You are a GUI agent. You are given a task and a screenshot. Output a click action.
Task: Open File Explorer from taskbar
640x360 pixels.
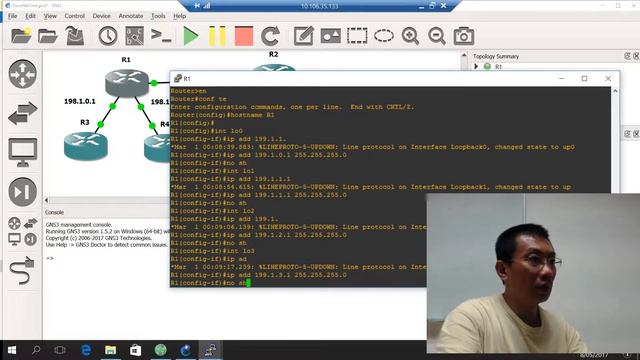[110, 350]
